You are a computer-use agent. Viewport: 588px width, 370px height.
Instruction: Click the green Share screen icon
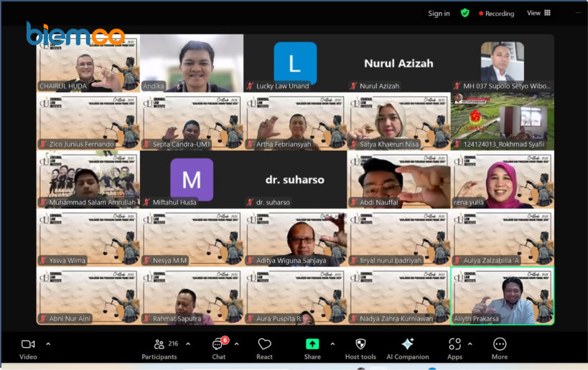tap(312, 344)
